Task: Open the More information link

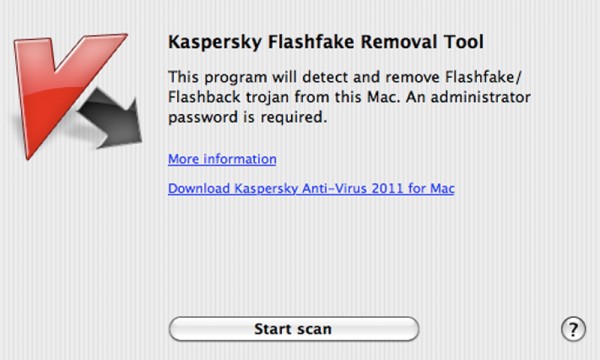Action: (x=222, y=159)
